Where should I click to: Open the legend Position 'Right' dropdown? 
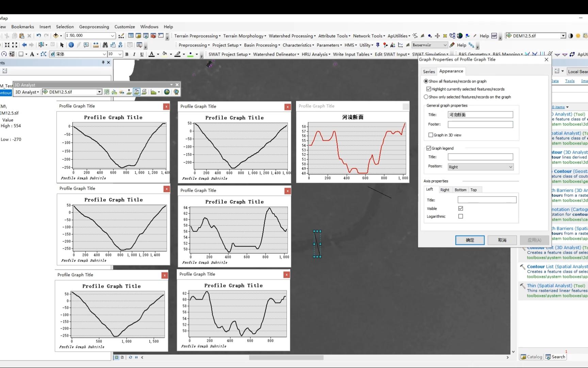pos(480,167)
